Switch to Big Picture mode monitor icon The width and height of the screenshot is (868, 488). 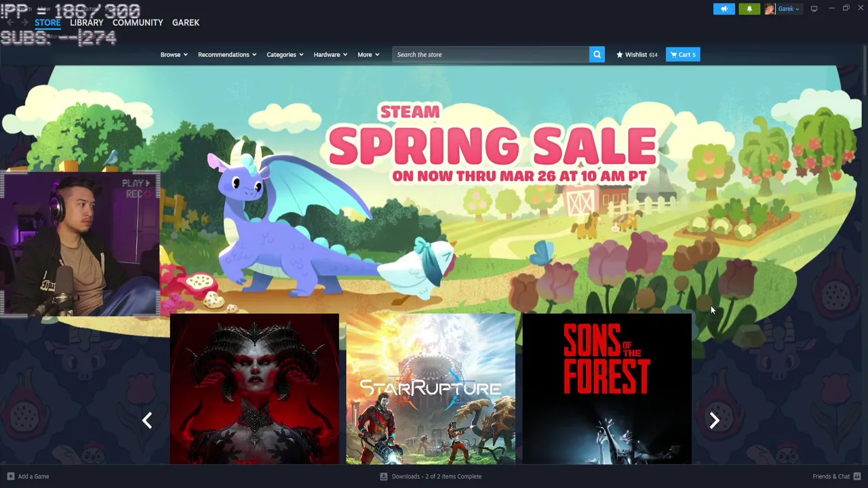tap(814, 9)
